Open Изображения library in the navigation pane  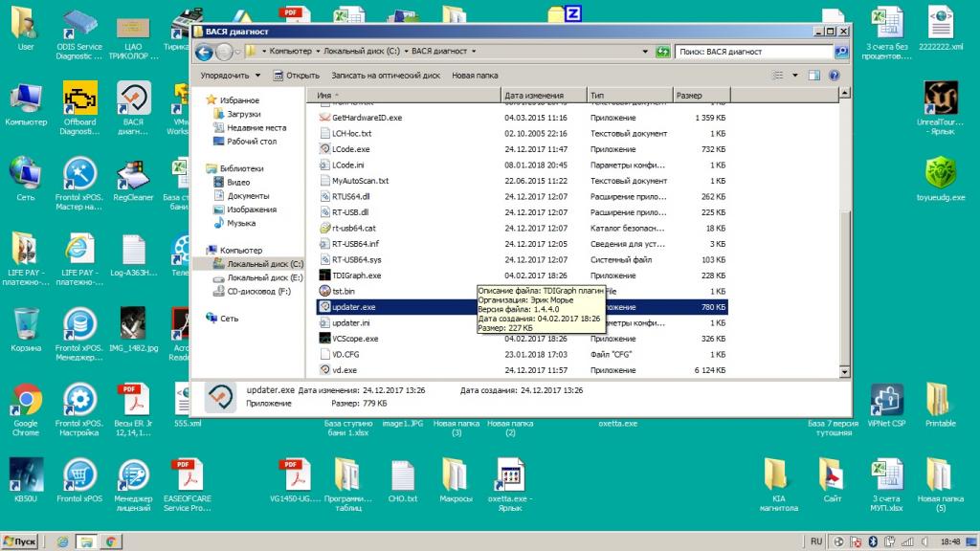[252, 209]
